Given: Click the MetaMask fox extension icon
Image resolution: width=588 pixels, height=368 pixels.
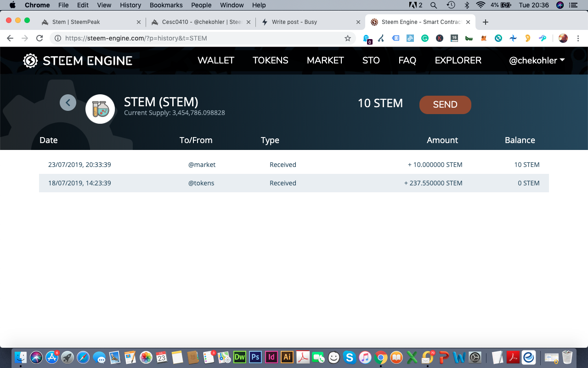Looking at the screenshot, I should tap(483, 39).
